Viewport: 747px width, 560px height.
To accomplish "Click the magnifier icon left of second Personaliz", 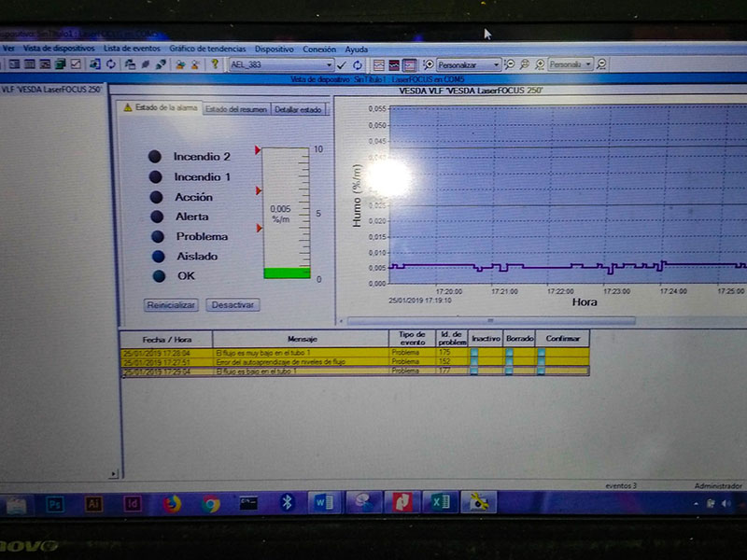I will point(540,64).
